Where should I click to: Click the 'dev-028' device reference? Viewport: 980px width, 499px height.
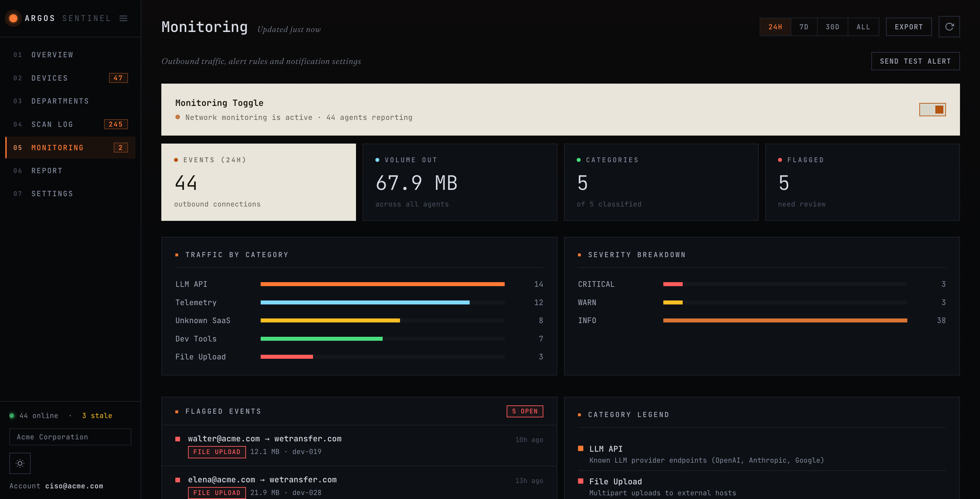307,493
